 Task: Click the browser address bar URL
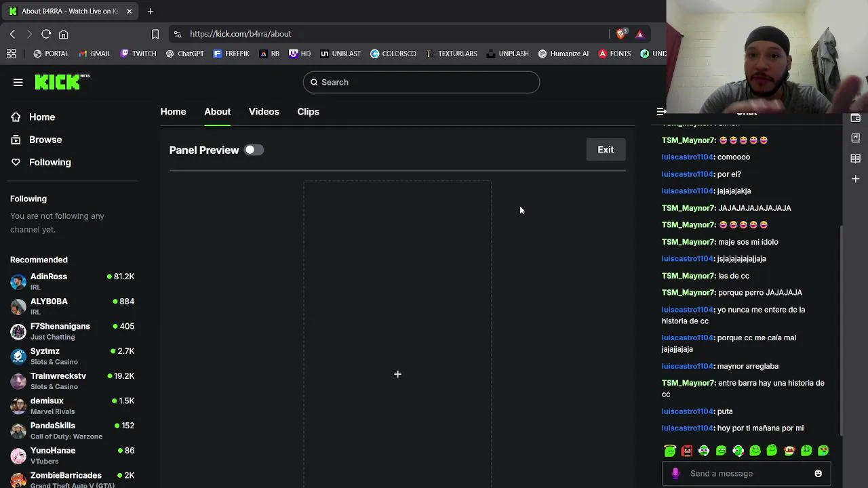coord(240,34)
